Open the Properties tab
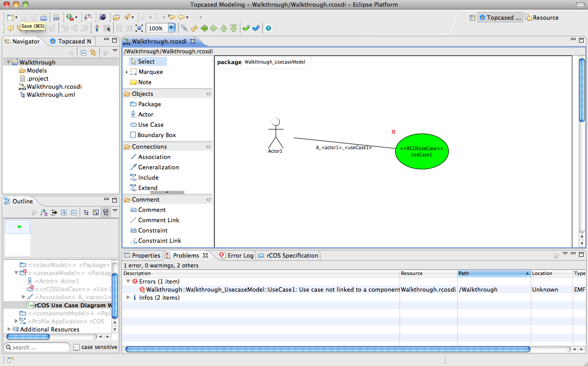This screenshot has height=366, width=588. (x=142, y=255)
